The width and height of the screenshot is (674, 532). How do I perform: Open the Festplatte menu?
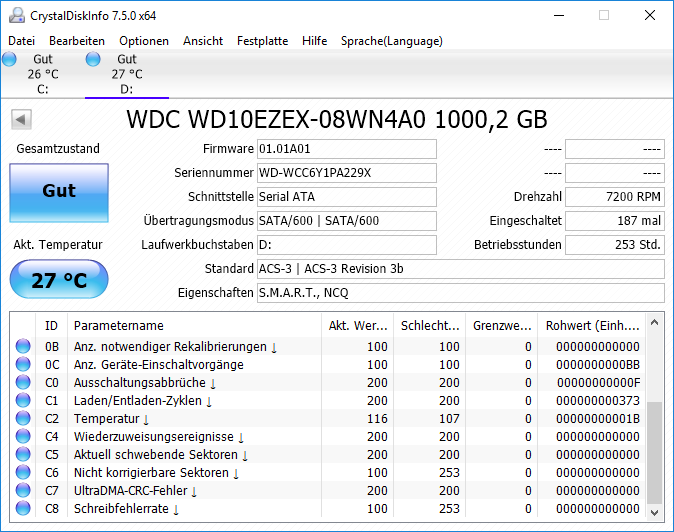click(262, 41)
